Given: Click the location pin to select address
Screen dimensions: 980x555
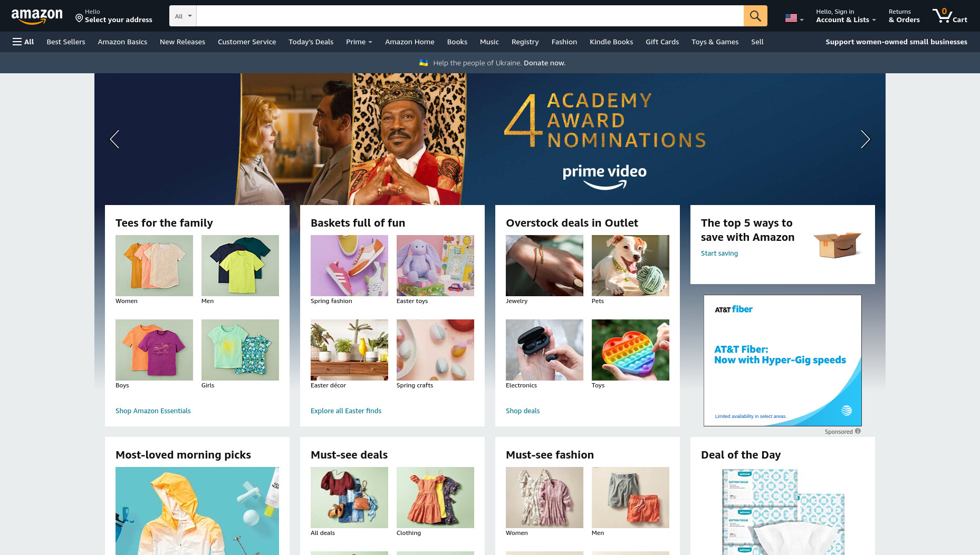Looking at the screenshot, I should [x=79, y=18].
